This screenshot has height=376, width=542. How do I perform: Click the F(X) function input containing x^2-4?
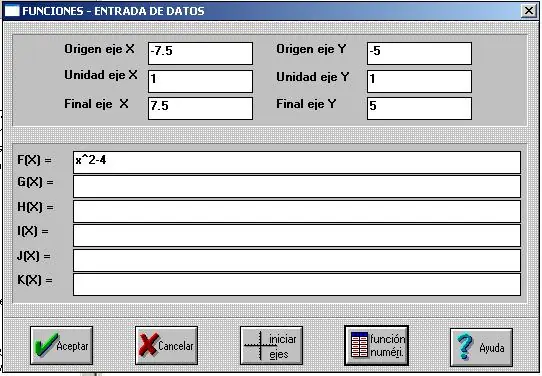pos(297,162)
